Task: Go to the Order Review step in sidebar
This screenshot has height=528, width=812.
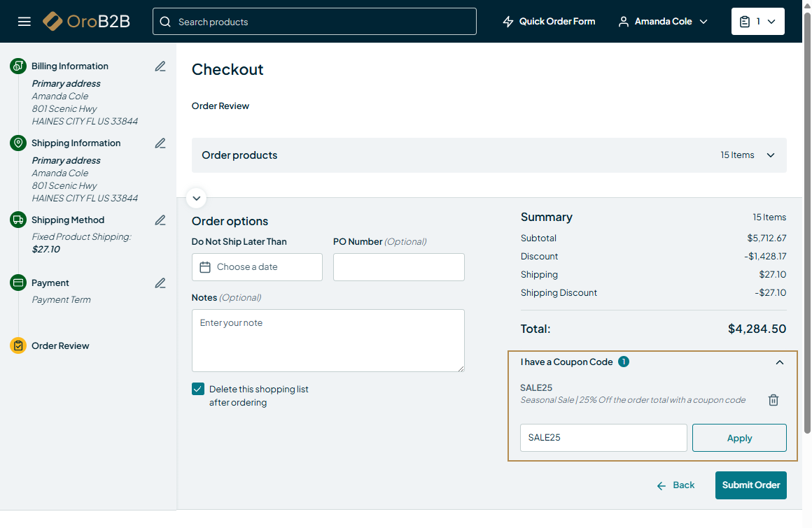Action: tap(60, 346)
